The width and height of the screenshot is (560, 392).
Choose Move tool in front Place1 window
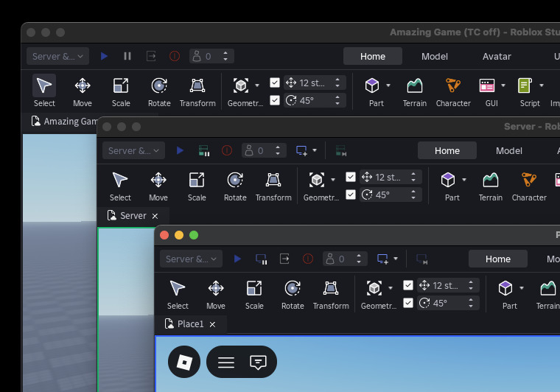click(216, 294)
